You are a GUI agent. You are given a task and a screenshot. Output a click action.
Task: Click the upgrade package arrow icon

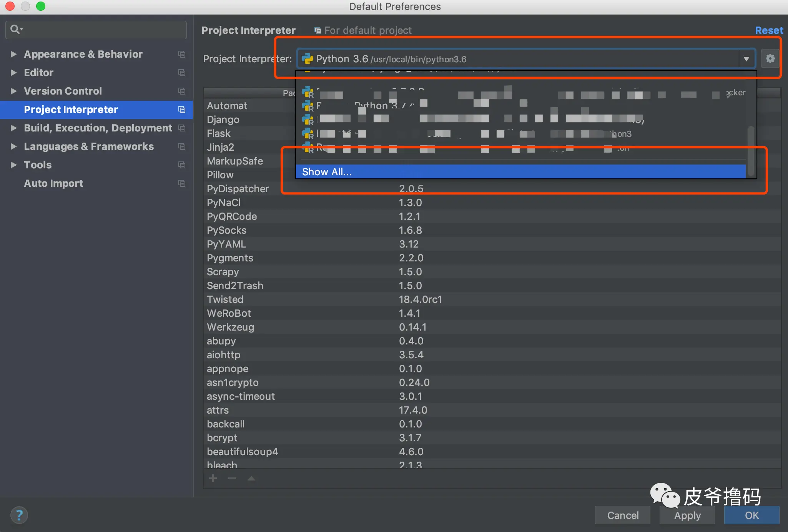[x=251, y=478]
